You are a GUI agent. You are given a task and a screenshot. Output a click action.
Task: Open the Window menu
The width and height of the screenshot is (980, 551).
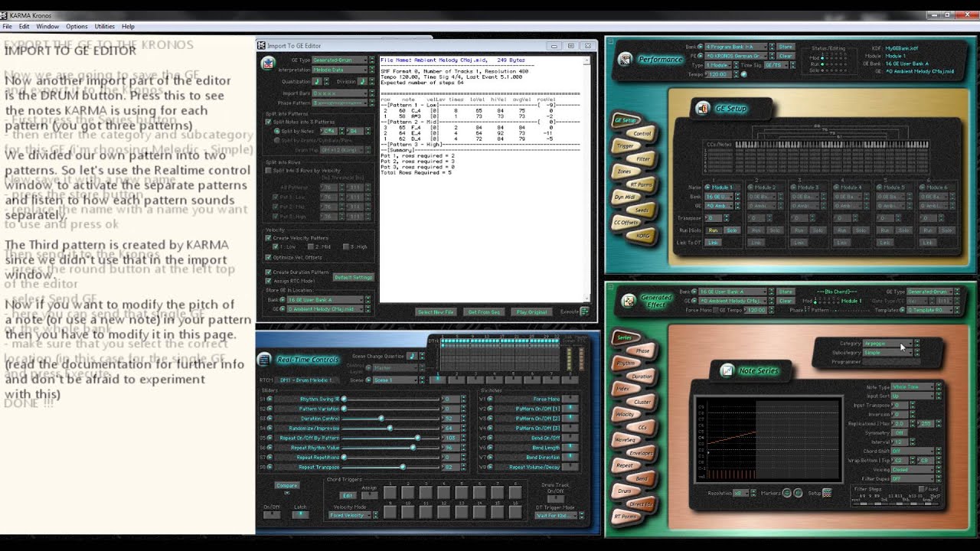[47, 26]
